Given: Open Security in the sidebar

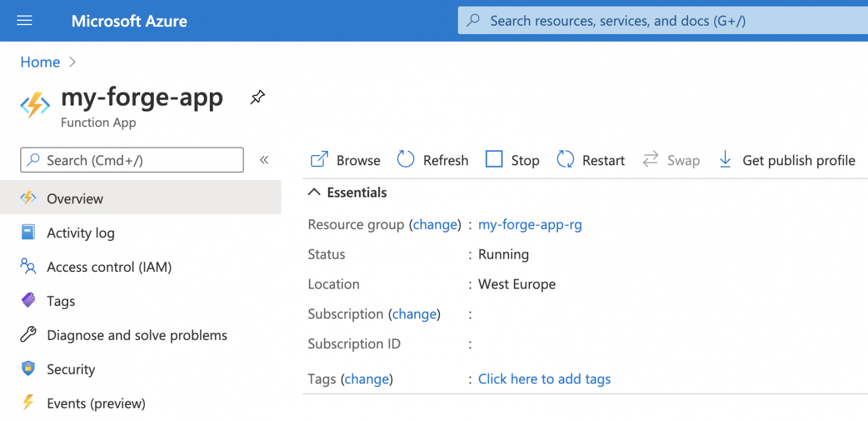Looking at the screenshot, I should [71, 369].
